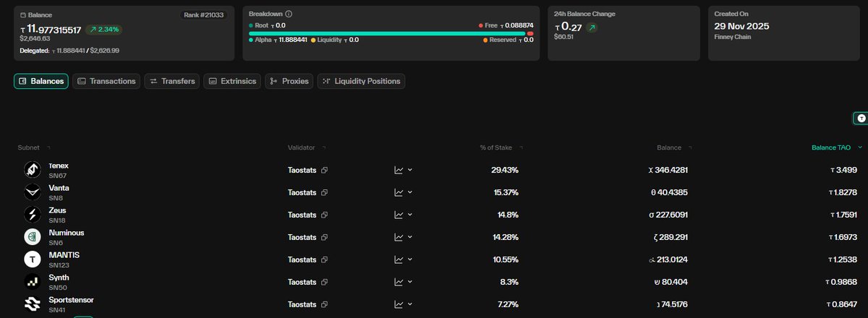Click the Numinous subnet logo
868x318 pixels.
(x=32, y=237)
